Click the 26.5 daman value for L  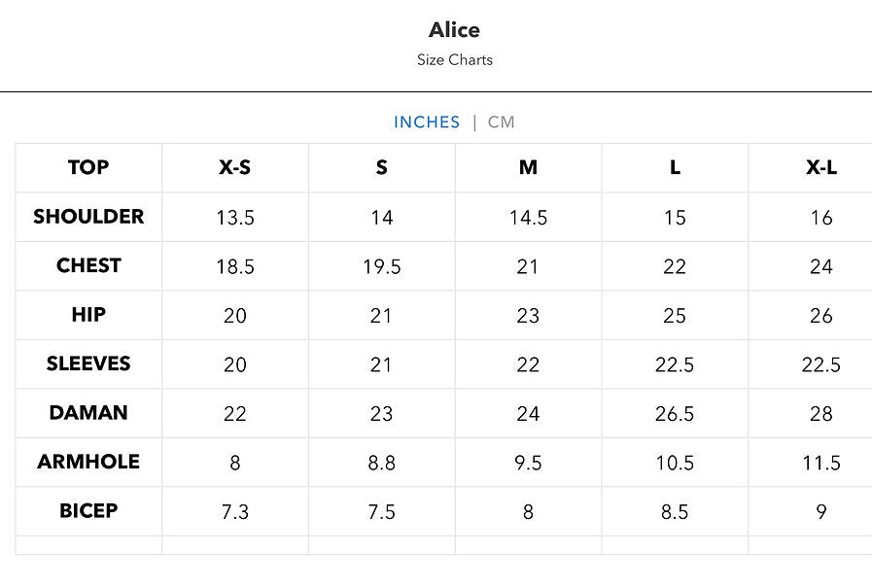(x=675, y=414)
